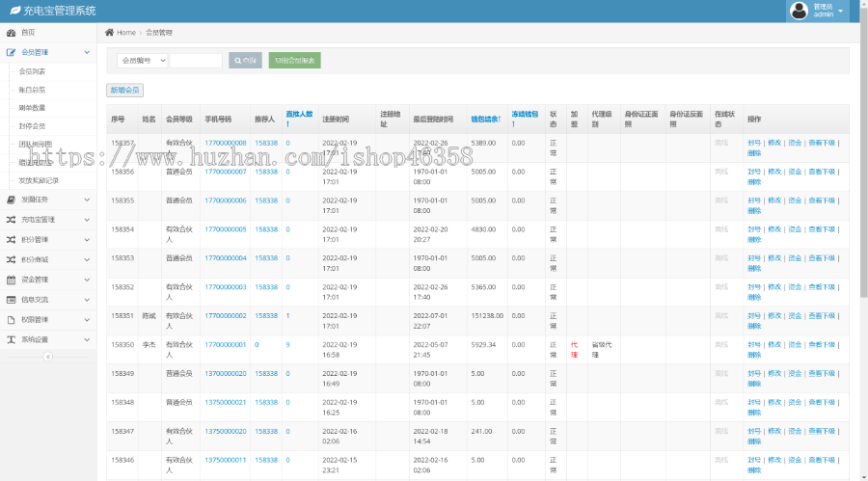Sort by the 直推人数 column header

click(x=299, y=119)
